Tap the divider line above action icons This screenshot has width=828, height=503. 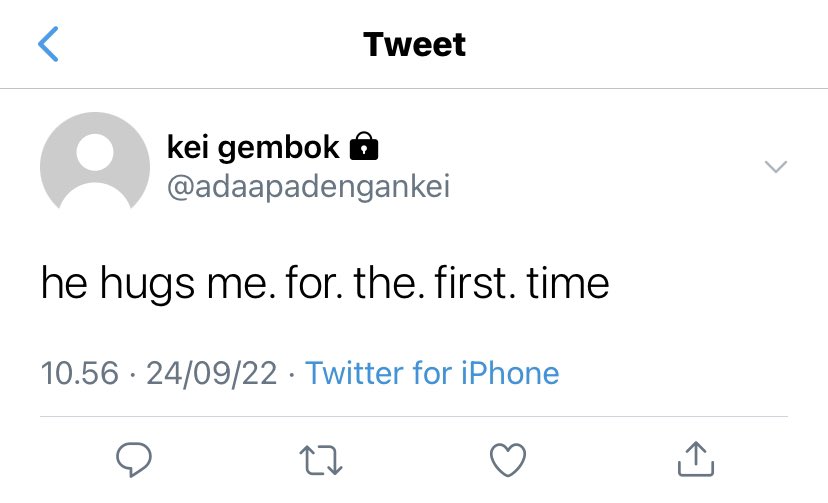pyautogui.click(x=414, y=416)
